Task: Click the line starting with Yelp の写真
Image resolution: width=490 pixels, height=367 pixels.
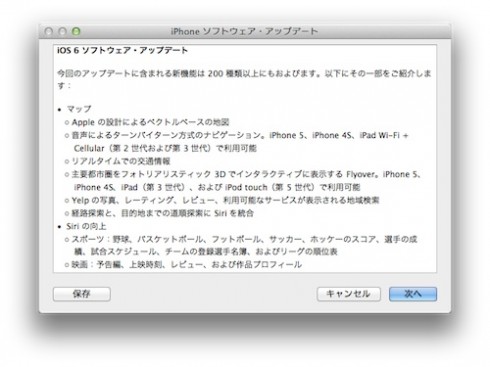Action: point(225,200)
